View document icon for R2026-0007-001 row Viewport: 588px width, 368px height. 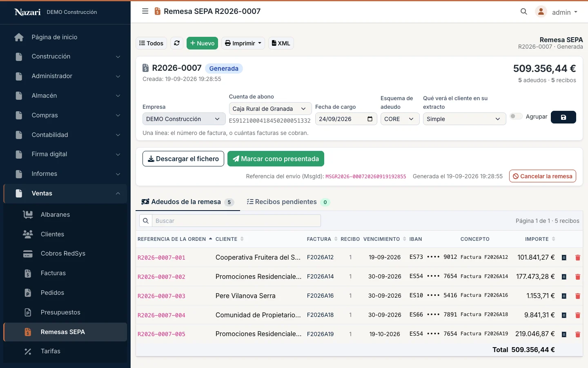564,258
